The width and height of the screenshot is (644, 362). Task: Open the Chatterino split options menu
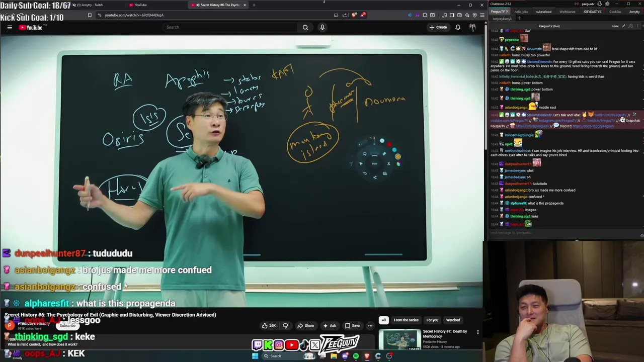(x=638, y=26)
